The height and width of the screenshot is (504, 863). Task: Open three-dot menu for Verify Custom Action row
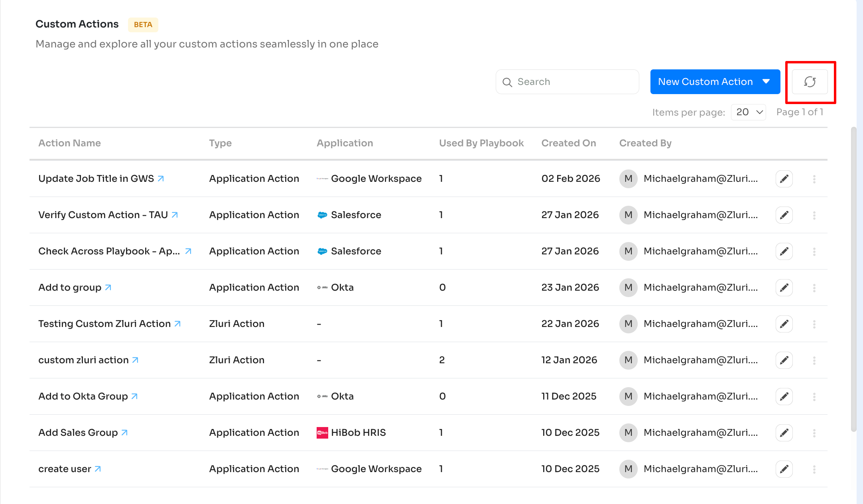pos(814,215)
